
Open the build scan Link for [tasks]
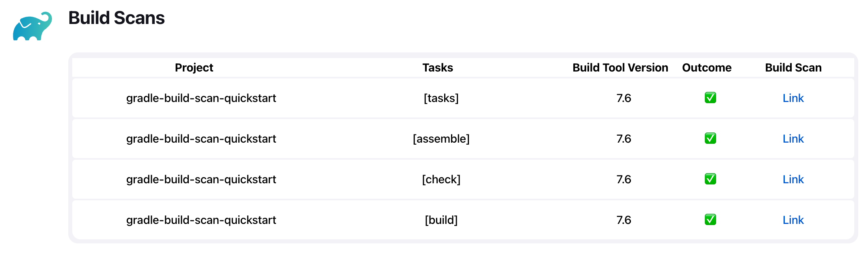coord(793,98)
